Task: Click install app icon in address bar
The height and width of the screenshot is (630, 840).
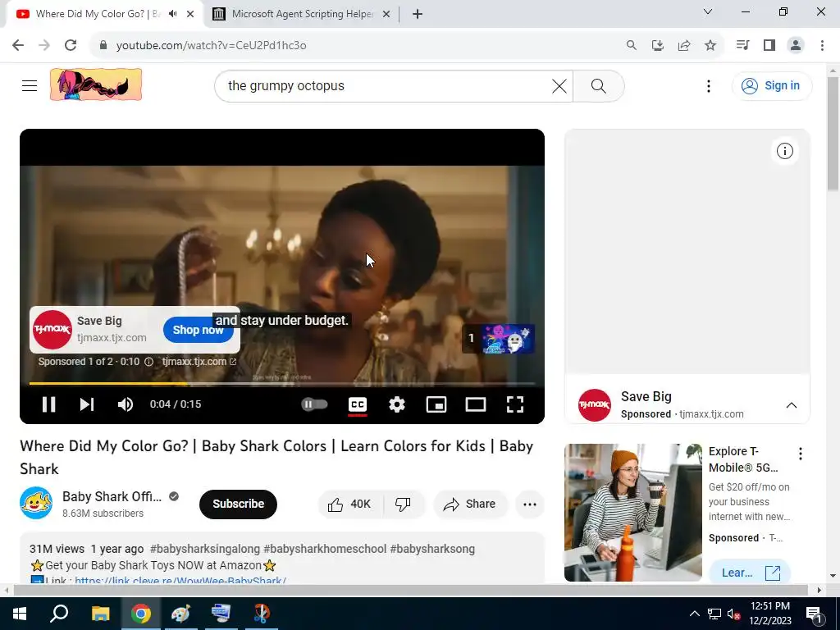Action: tap(658, 46)
